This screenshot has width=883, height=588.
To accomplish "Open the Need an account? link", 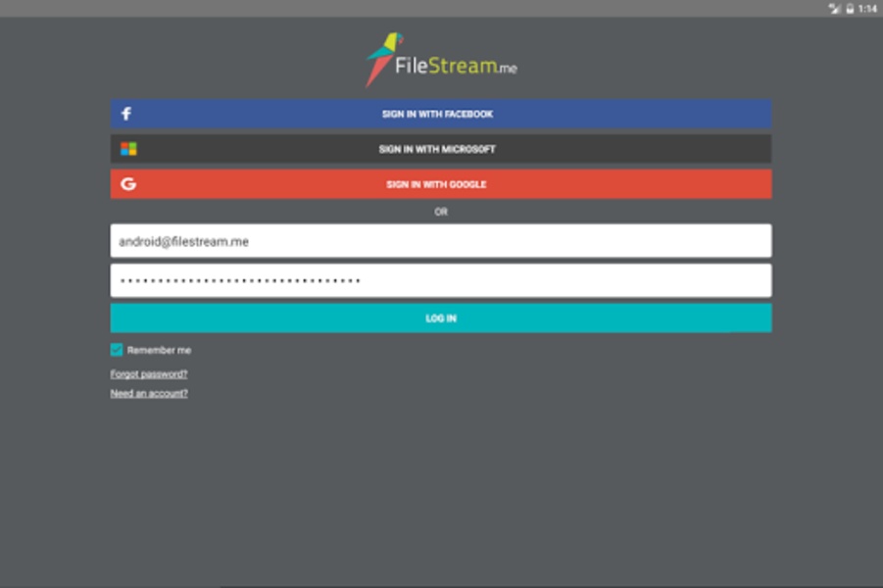I will pyautogui.click(x=149, y=393).
